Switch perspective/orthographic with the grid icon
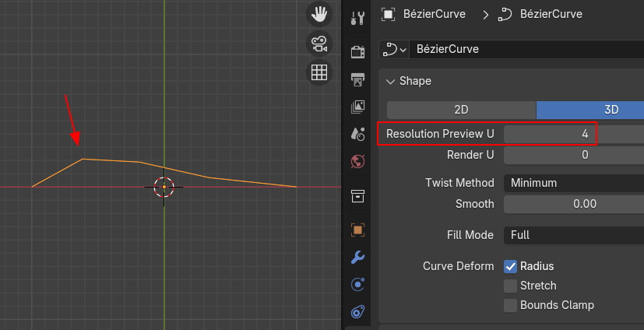 coord(319,72)
